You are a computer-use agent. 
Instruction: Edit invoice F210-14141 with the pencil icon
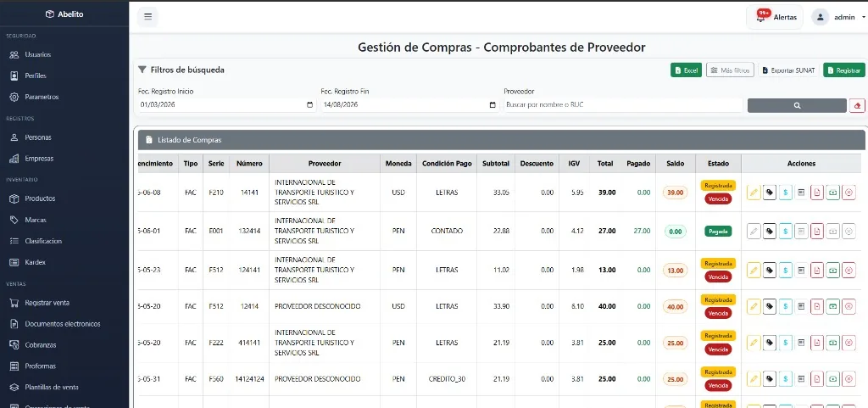tap(753, 192)
